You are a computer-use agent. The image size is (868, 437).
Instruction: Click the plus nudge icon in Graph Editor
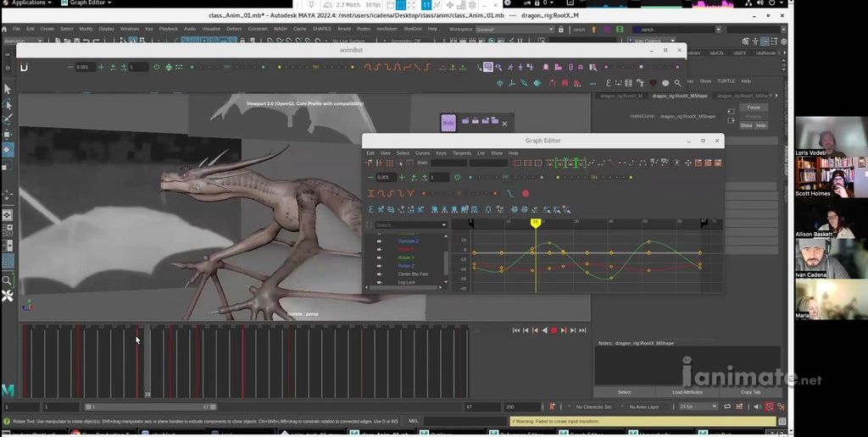point(402,177)
